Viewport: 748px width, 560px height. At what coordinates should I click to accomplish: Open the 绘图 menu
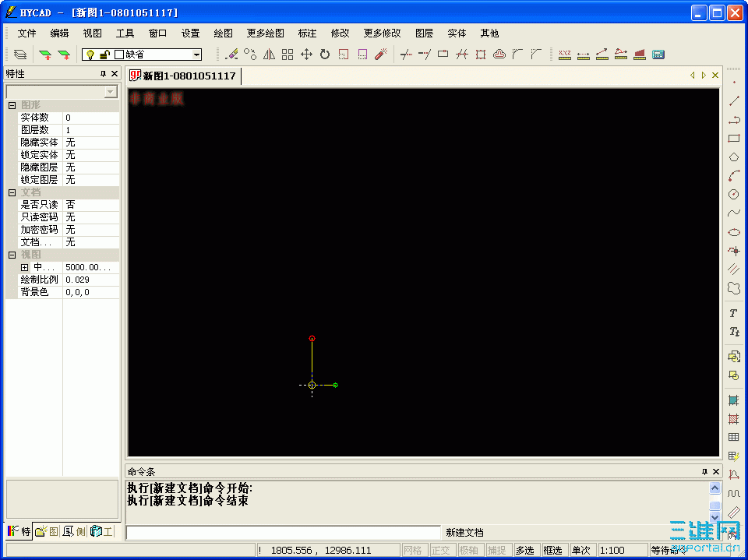[x=222, y=33]
